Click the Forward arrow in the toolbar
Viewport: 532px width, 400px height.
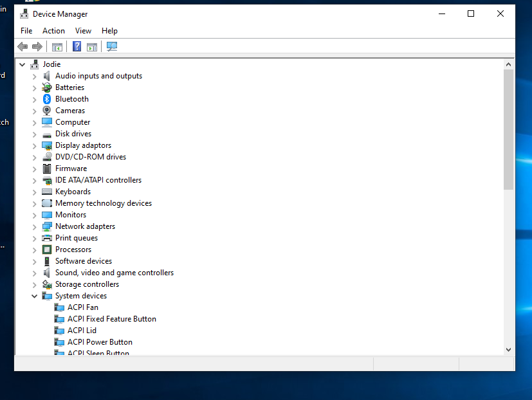pos(37,46)
